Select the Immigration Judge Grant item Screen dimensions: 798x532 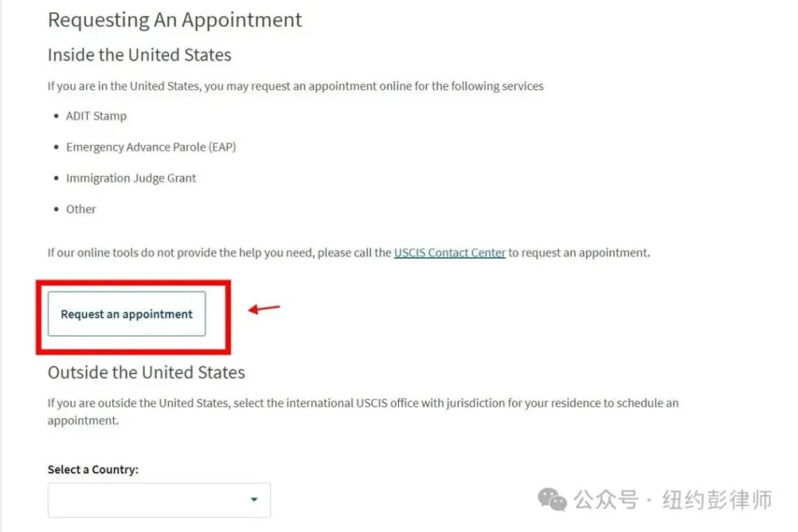click(x=131, y=178)
